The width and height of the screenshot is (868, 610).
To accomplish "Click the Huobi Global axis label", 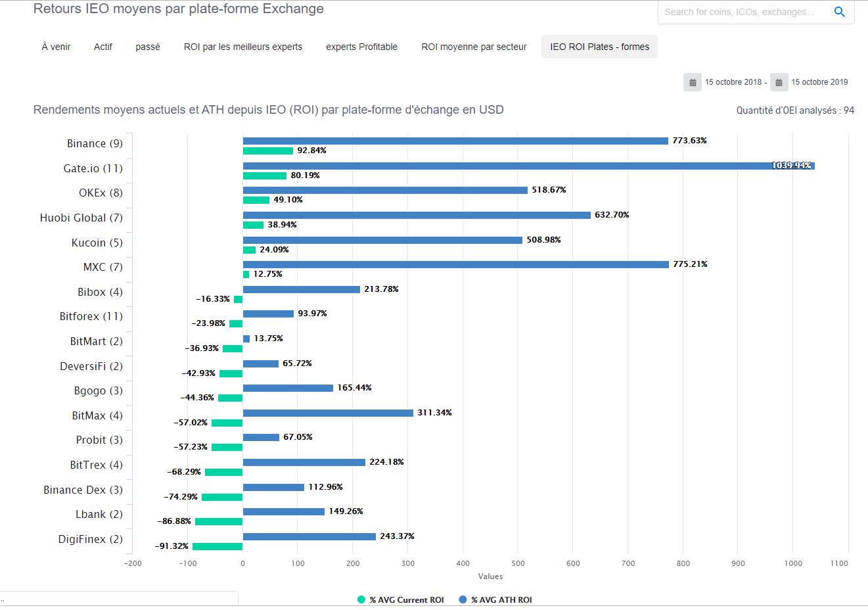I will tap(81, 218).
